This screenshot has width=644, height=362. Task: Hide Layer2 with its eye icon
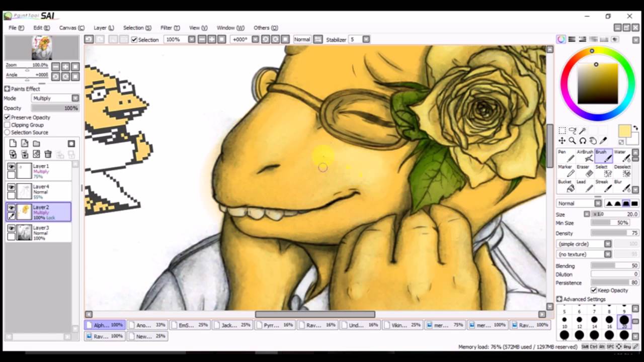click(x=11, y=208)
